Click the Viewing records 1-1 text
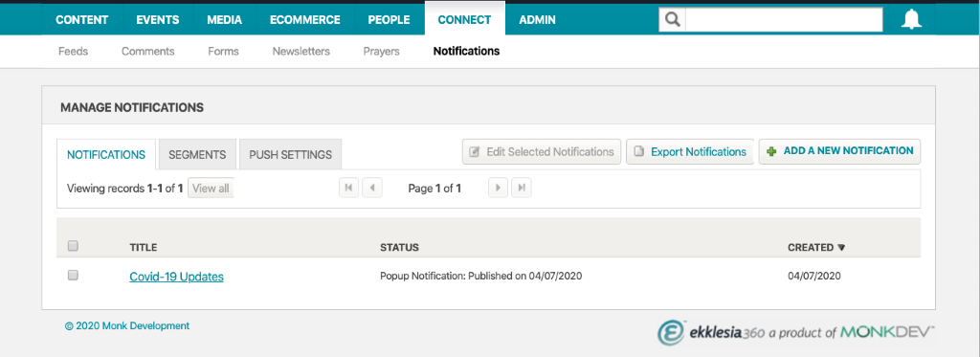This screenshot has width=980, height=357. 125,189
